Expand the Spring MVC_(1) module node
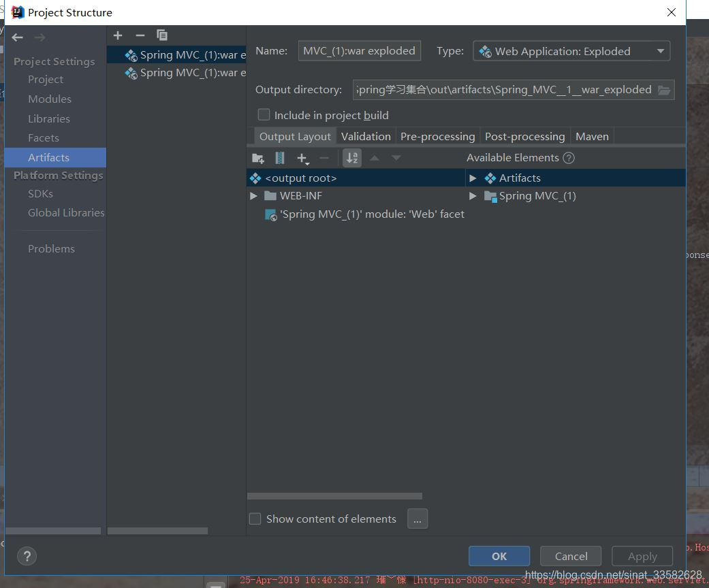 tap(473, 196)
